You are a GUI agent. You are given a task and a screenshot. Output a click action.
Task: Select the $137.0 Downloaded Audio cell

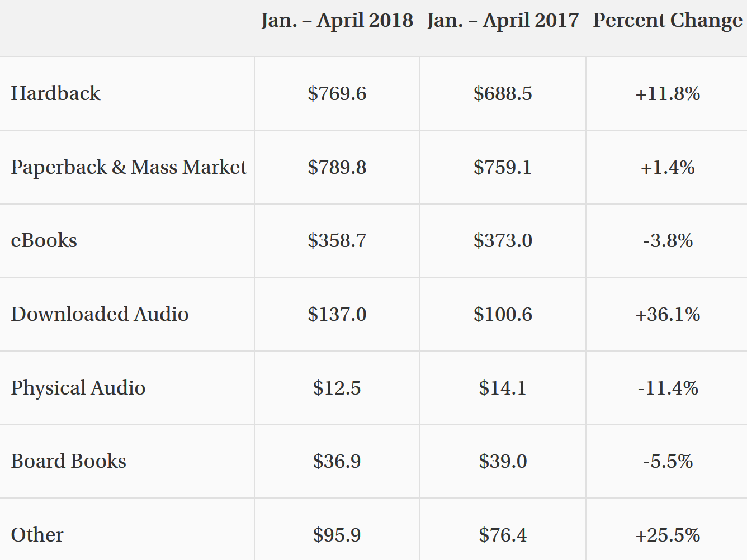pyautogui.click(x=337, y=314)
